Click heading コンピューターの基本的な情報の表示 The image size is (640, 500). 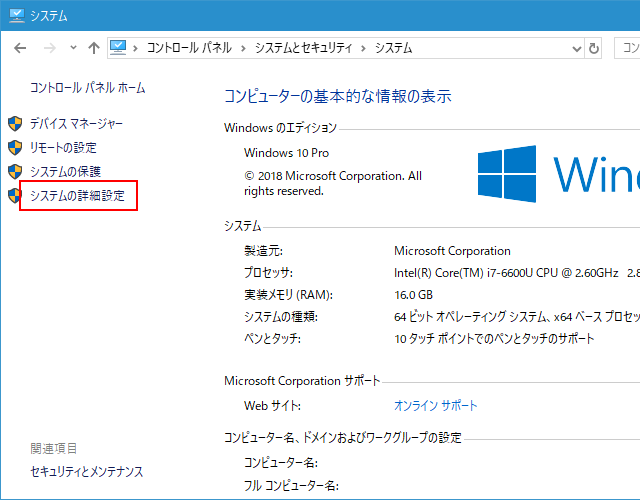coord(338,96)
